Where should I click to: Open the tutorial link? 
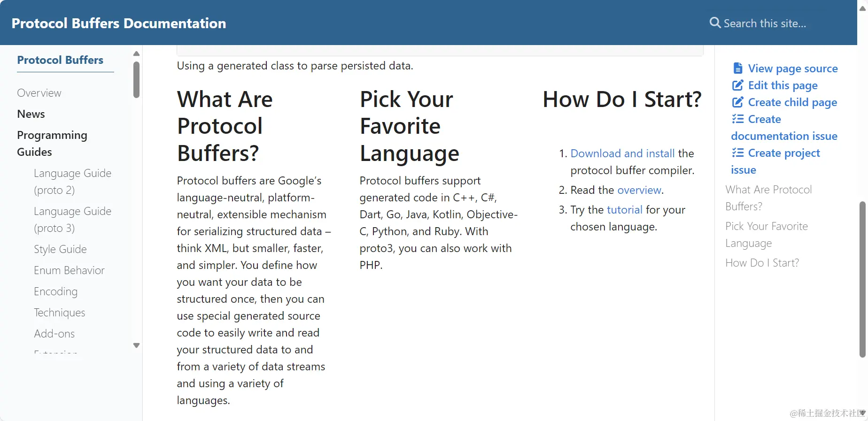pyautogui.click(x=624, y=210)
